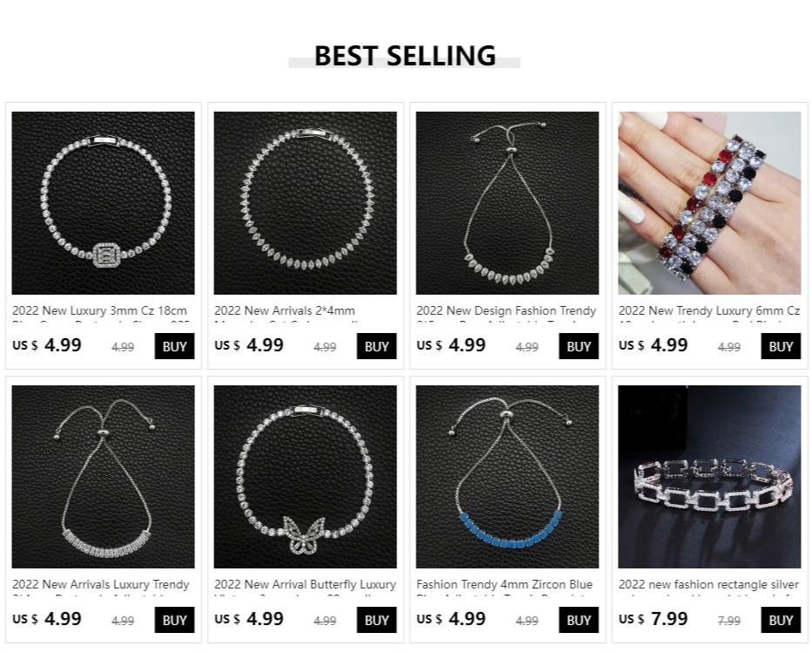
Task: Click BUY for the Luxury 6mm Cz bracelet
Action: coord(781,346)
